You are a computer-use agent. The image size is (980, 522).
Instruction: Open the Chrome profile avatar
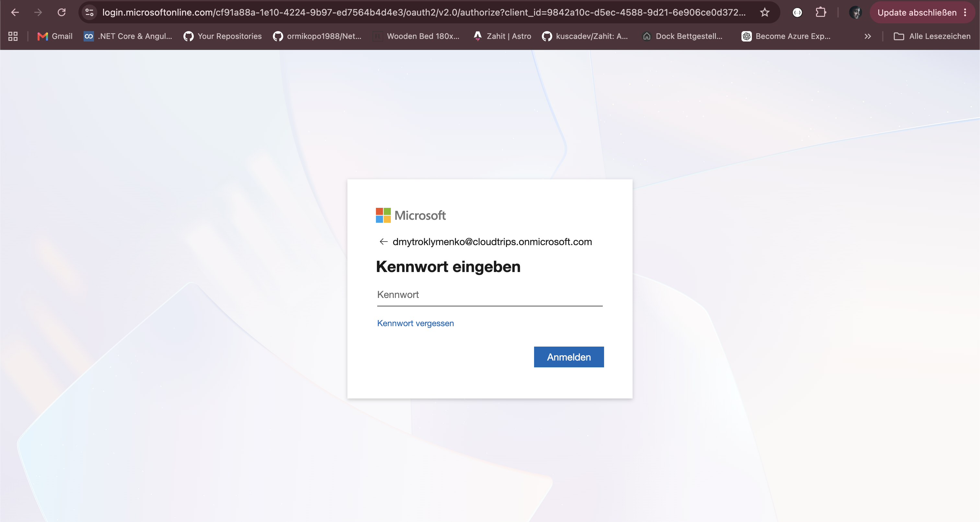tap(856, 13)
